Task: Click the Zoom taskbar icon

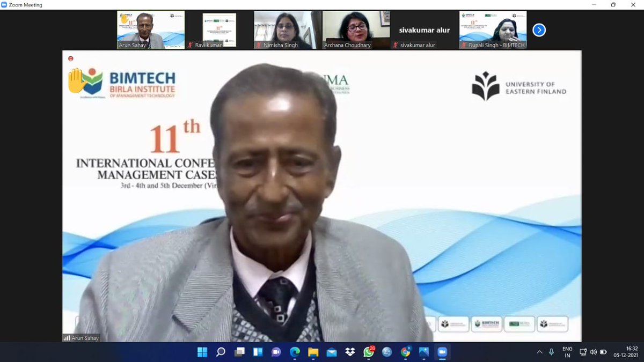Action: 442,352
